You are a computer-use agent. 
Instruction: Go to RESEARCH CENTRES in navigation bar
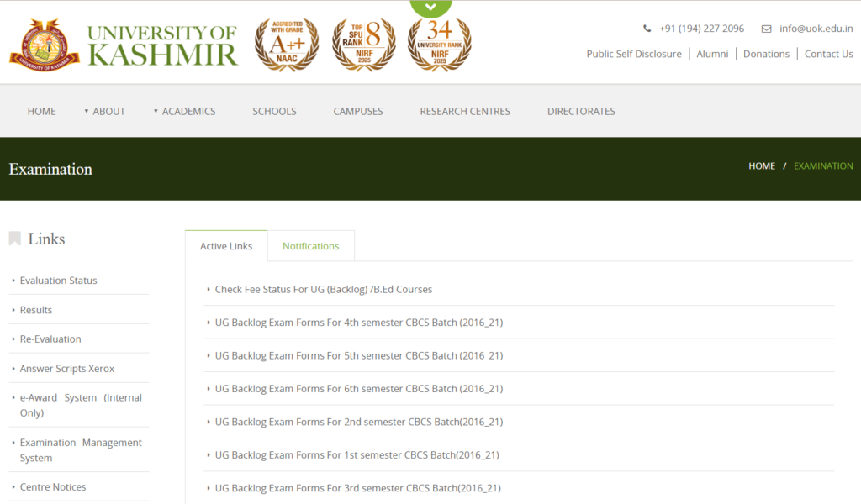pos(465,111)
